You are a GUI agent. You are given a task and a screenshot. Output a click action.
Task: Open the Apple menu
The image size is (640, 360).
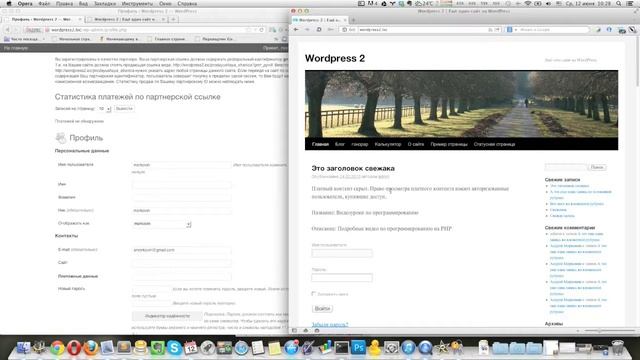tap(9, 3)
